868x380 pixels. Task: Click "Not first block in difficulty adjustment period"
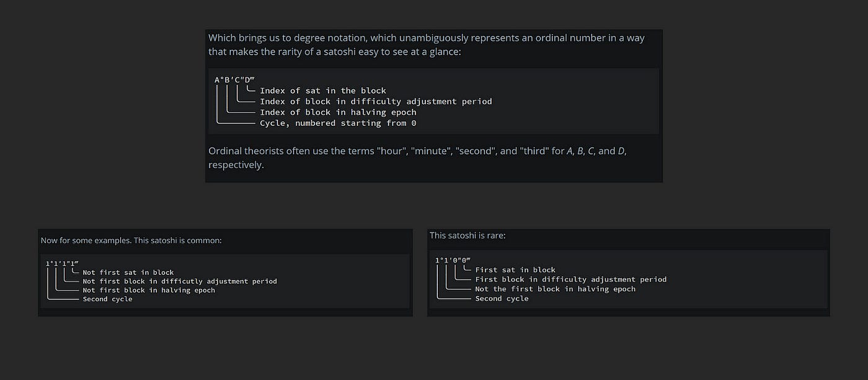click(179, 281)
